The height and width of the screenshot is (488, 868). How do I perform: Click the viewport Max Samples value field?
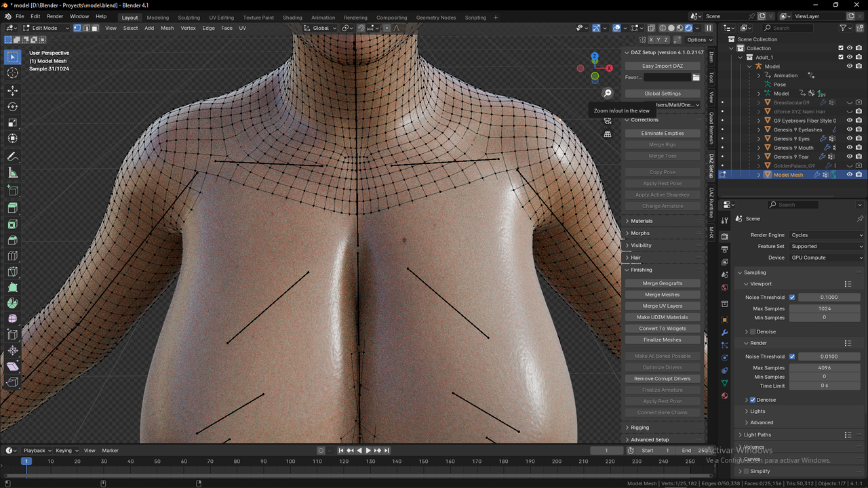(824, 308)
